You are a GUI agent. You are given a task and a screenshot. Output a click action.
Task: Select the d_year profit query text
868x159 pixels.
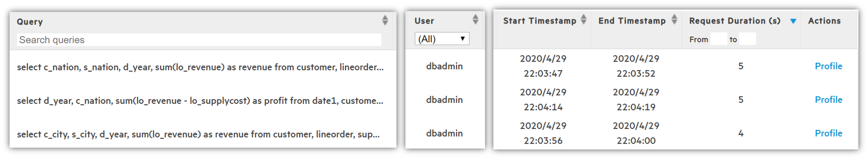tap(200, 101)
